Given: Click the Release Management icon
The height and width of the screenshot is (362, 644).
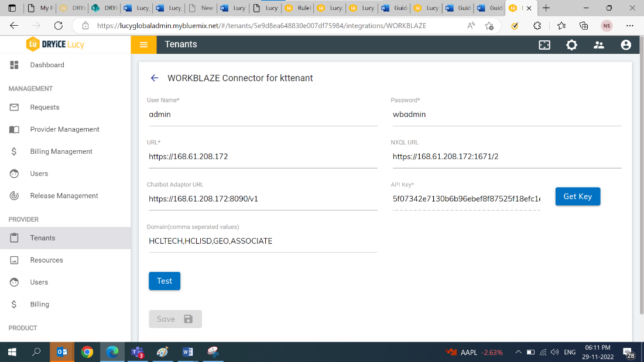Looking at the screenshot, I should coord(15,196).
